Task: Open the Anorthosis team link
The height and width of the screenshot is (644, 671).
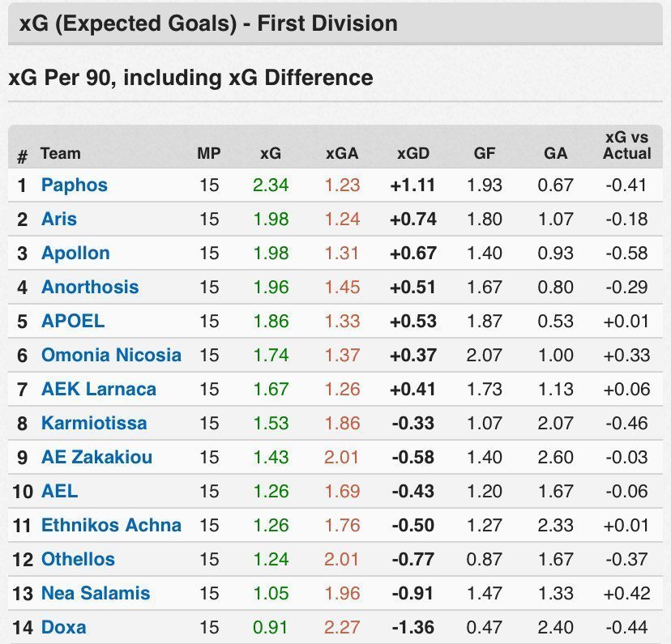Action: pyautogui.click(x=90, y=287)
